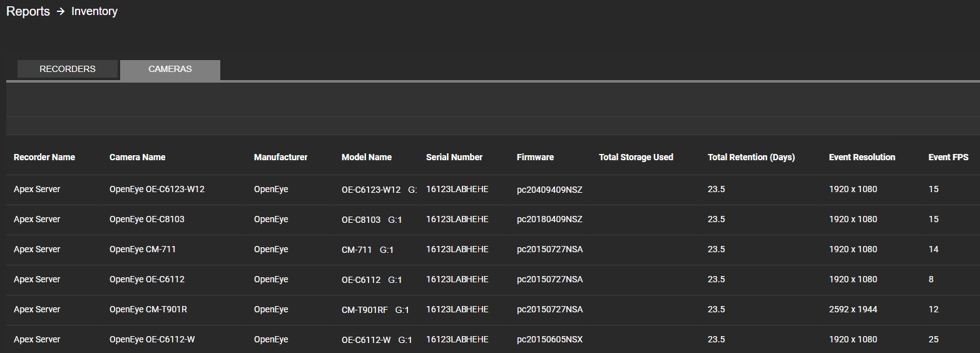
Task: Click the Event FPS column header
Action: pos(949,157)
